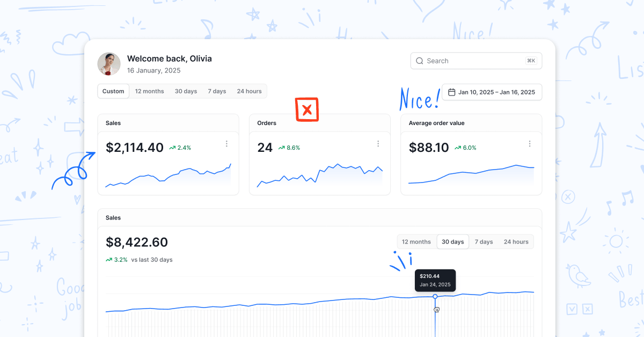Switch lower chart to 24 hours
This screenshot has height=337, width=644.
[x=516, y=242]
